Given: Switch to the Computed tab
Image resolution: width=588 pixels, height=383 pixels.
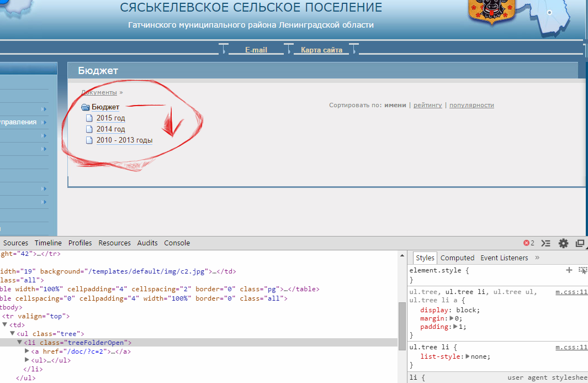Looking at the screenshot, I should 457,258.
